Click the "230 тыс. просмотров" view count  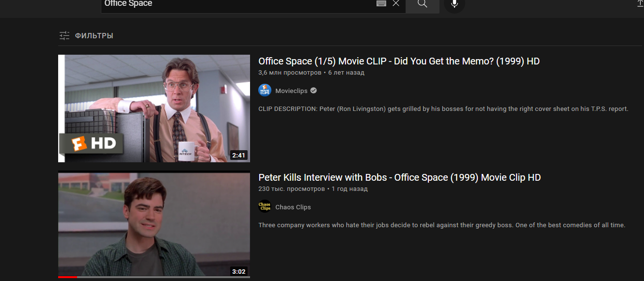pyautogui.click(x=292, y=189)
